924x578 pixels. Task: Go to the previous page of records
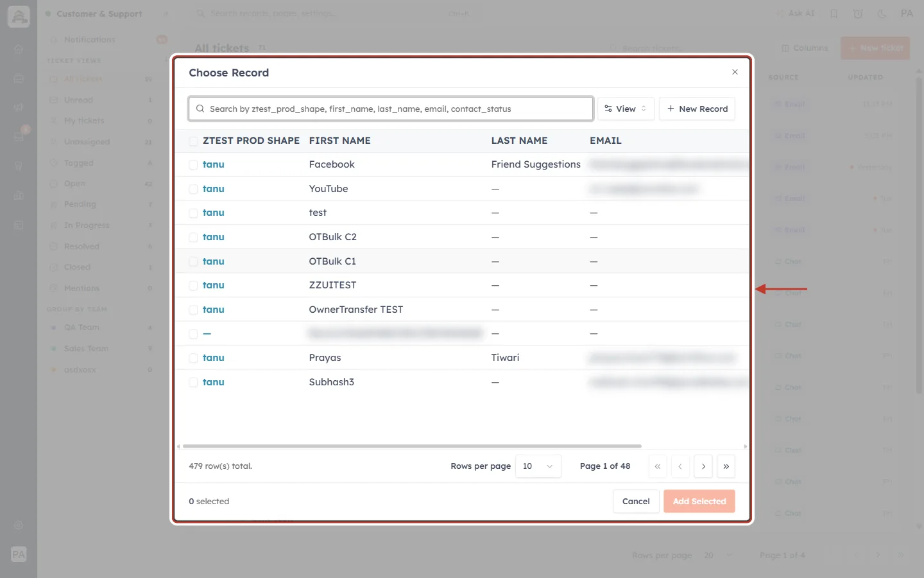[x=680, y=466]
